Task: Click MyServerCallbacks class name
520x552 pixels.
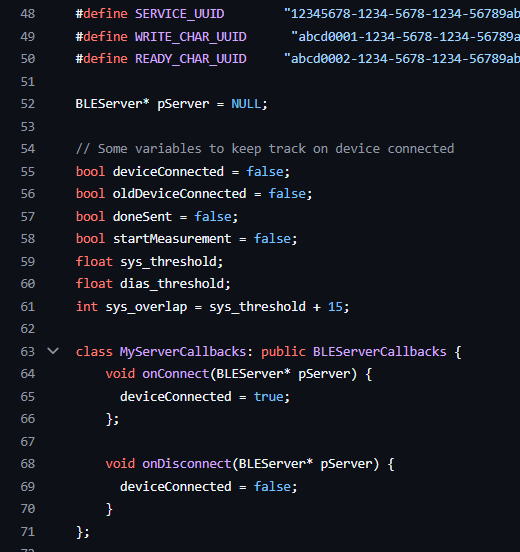Action: (183, 352)
